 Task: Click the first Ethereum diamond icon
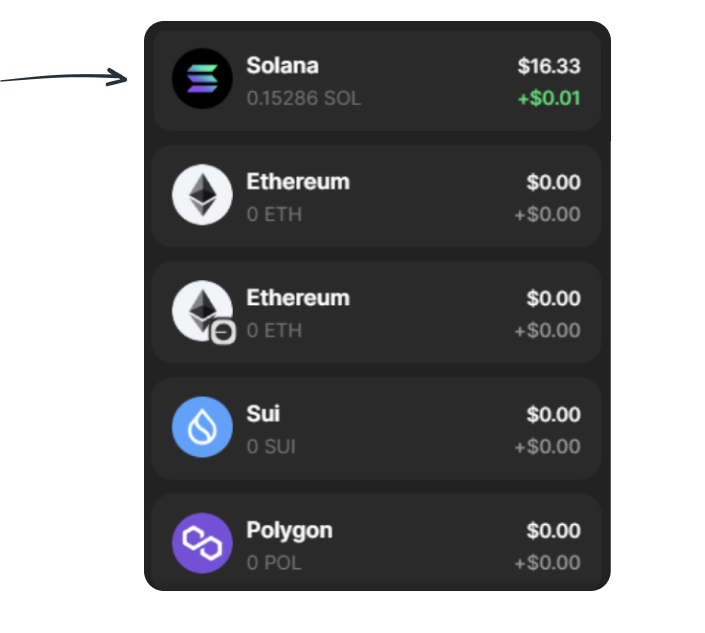pos(202,195)
